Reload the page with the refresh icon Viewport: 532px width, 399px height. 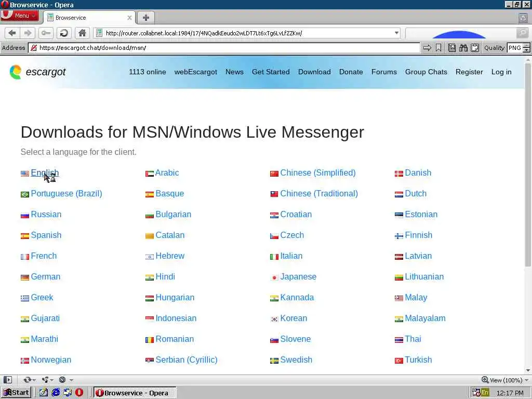(63, 33)
